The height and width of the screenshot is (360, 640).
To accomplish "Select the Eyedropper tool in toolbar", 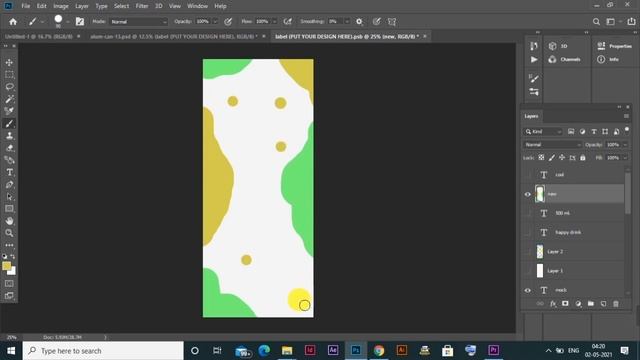I will (x=9, y=111).
